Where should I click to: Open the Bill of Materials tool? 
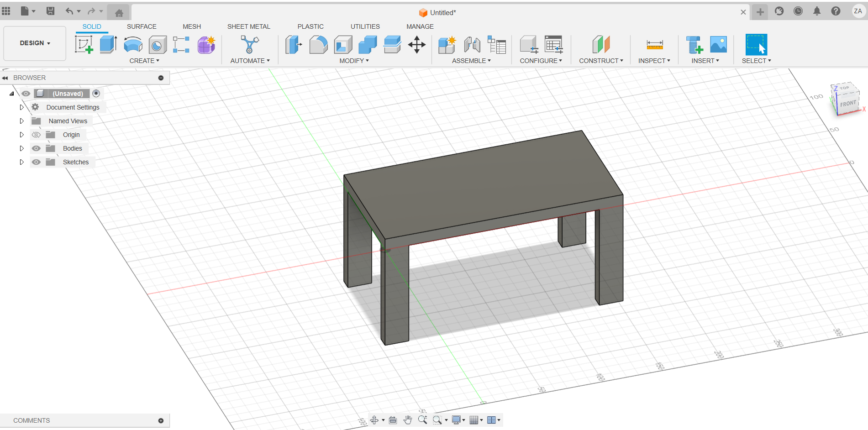(497, 45)
